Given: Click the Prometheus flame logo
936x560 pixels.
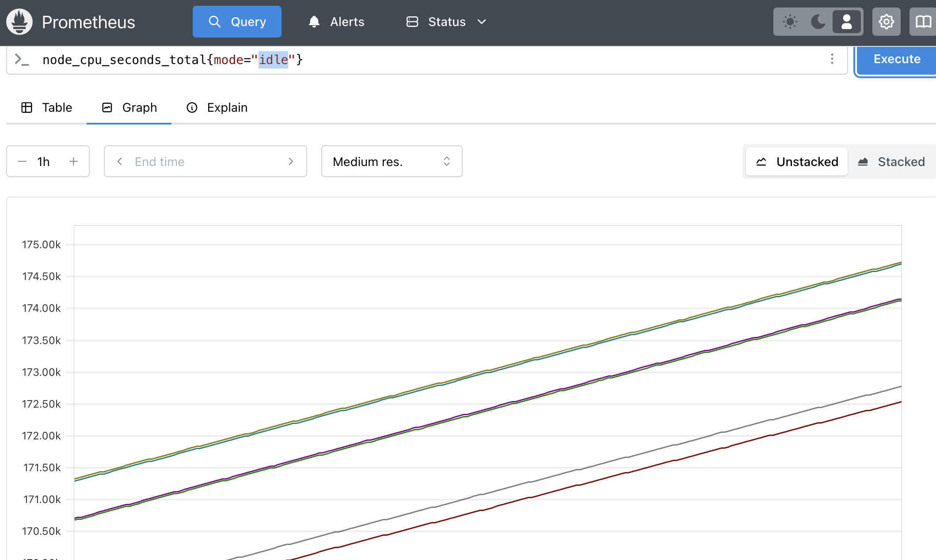Looking at the screenshot, I should click(19, 22).
